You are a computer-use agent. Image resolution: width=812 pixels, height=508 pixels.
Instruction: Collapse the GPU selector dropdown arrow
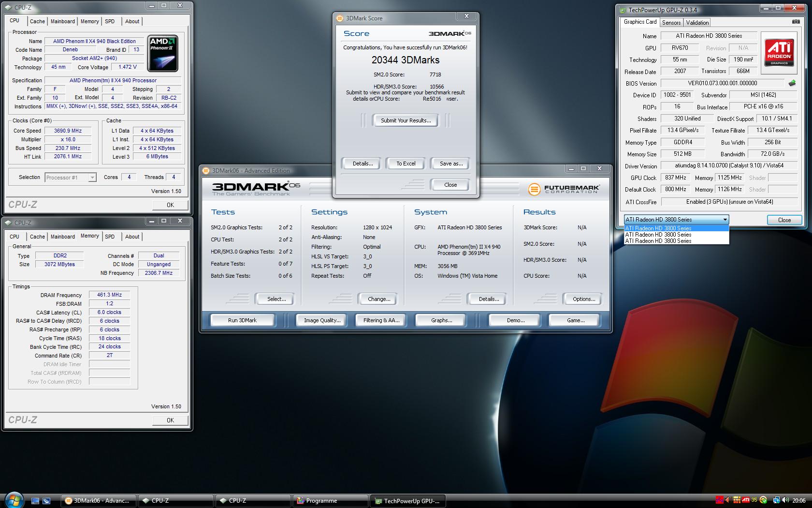click(x=725, y=220)
